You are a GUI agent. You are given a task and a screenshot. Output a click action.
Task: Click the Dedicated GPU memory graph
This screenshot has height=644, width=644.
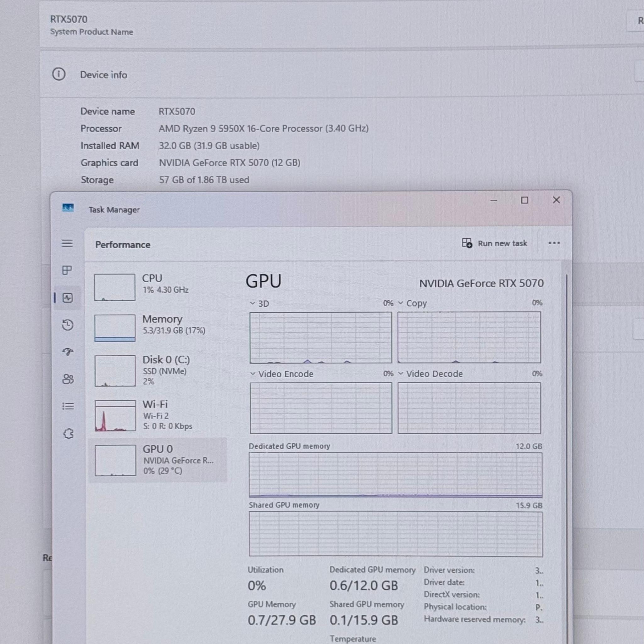click(395, 475)
